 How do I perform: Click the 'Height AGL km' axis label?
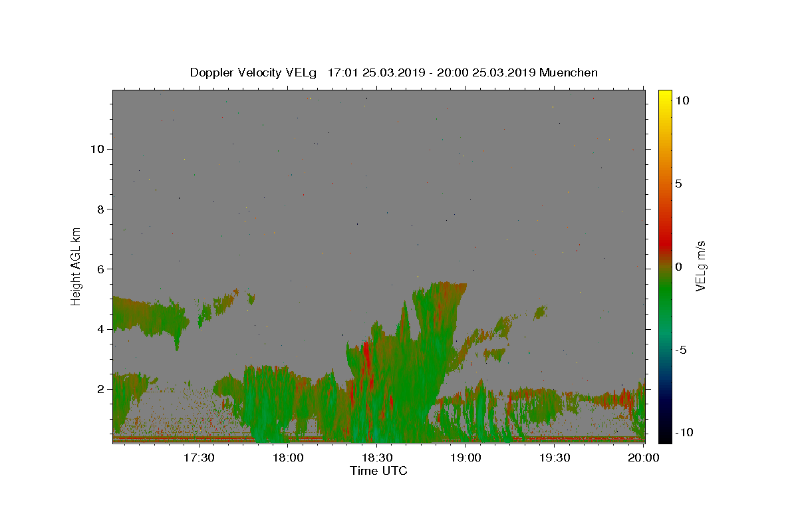(76, 267)
